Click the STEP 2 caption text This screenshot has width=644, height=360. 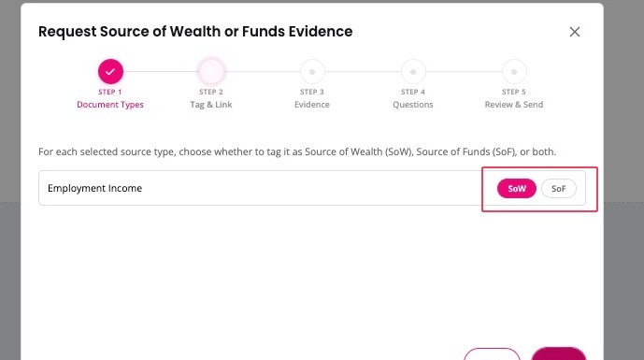[x=211, y=92]
